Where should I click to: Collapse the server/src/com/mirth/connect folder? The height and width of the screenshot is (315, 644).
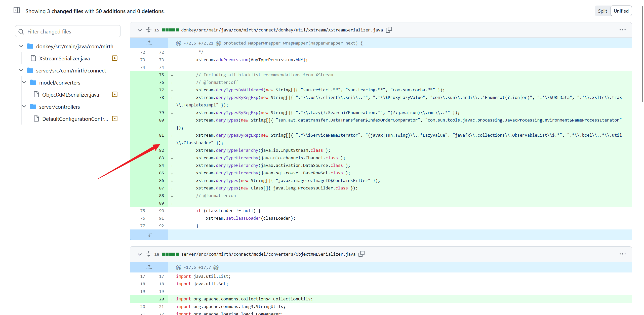click(x=21, y=70)
